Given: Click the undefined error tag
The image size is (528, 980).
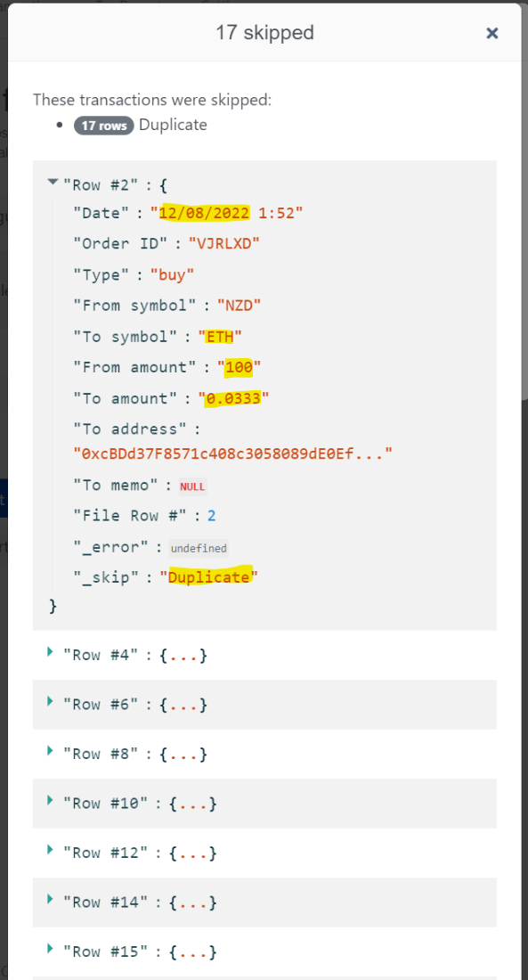Looking at the screenshot, I should [x=199, y=548].
